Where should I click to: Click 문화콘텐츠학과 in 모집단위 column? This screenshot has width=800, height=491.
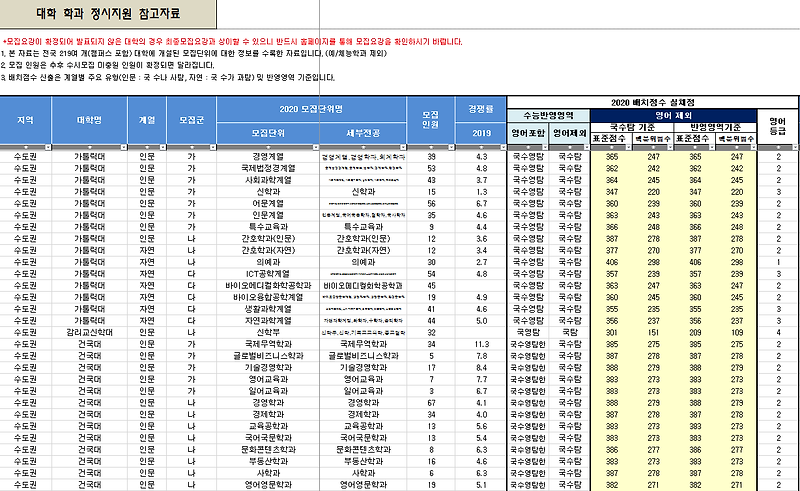(x=268, y=450)
